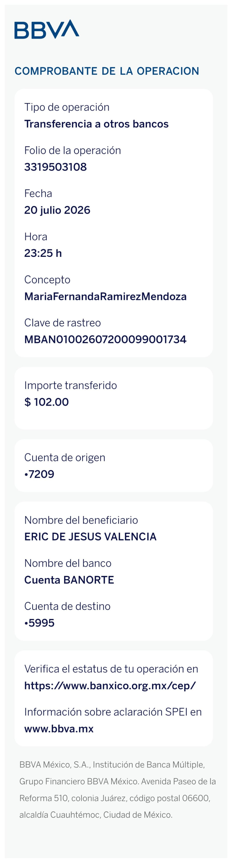
Task: Click the origin account •7209
Action: 39,474
